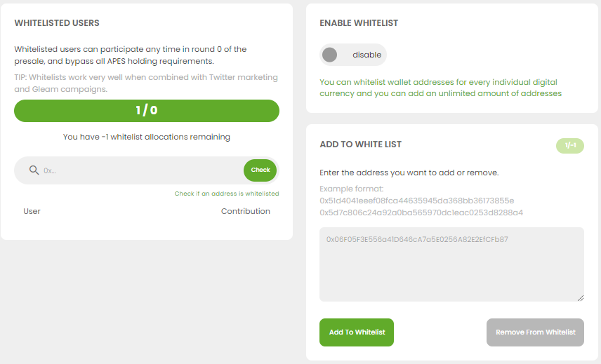The width and height of the screenshot is (601, 364).
Task: Select the User column header
Action: click(32, 211)
